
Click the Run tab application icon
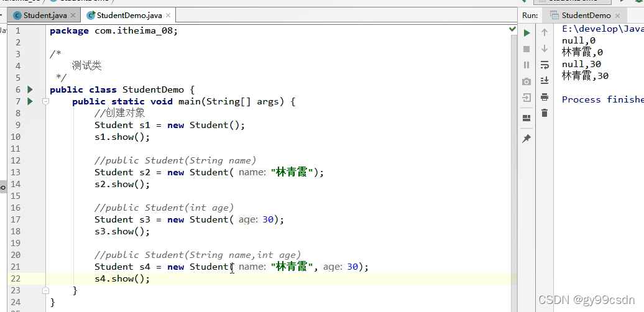point(554,16)
